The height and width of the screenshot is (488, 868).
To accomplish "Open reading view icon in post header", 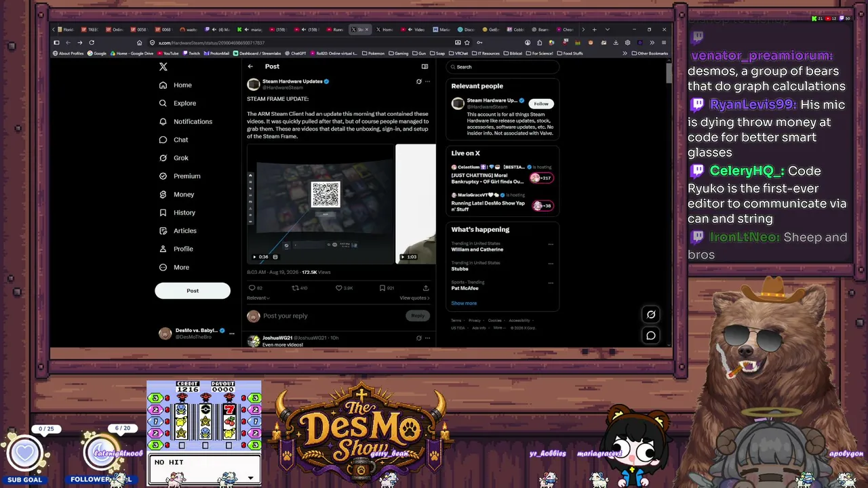I will click(425, 66).
